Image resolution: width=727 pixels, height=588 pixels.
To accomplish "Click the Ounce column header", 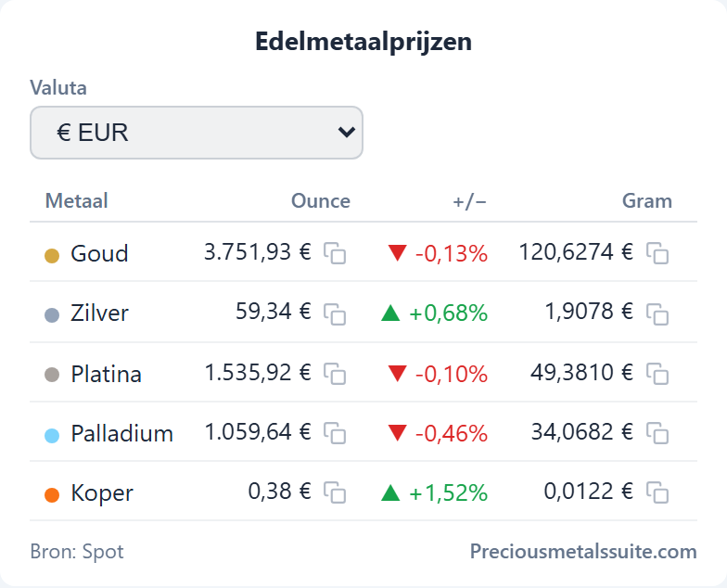I will click(x=321, y=201).
